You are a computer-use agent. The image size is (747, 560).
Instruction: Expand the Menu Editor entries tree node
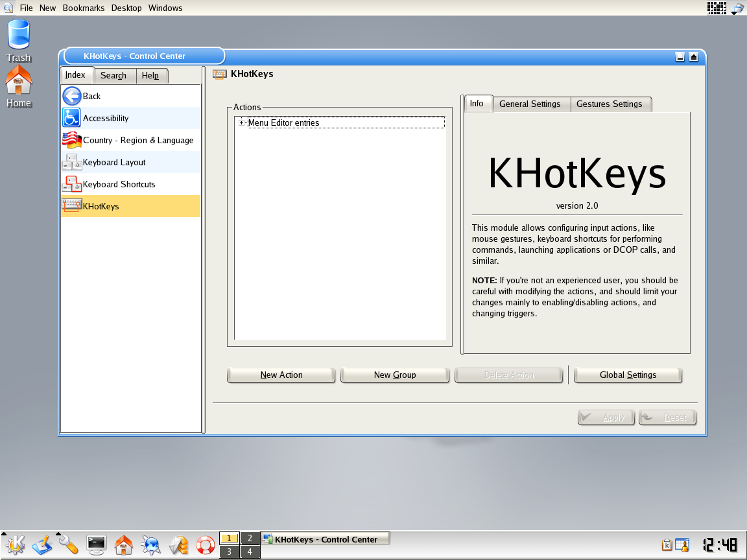click(241, 123)
